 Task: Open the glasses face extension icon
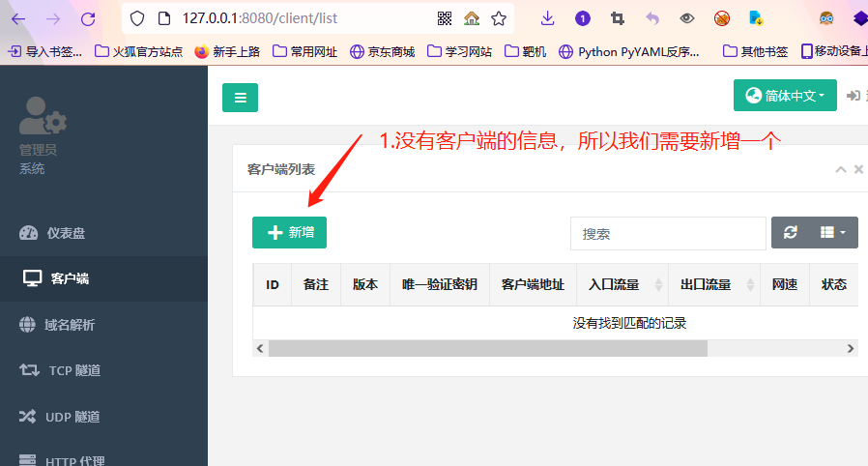click(826, 18)
